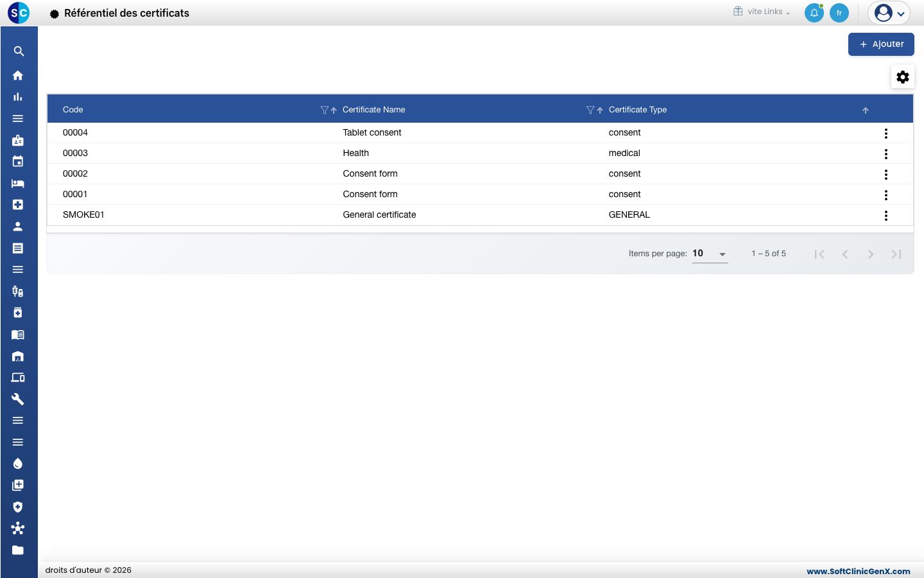This screenshot has height=578, width=924.
Task: Jump to the first page of results
Action: (x=819, y=254)
